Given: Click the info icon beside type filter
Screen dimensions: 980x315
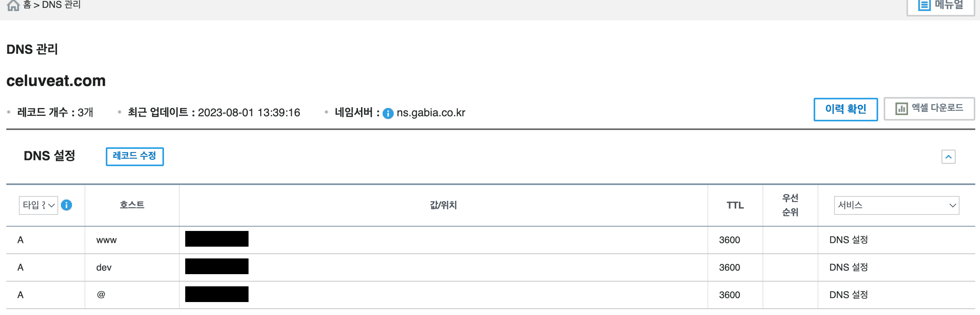Looking at the screenshot, I should point(66,205).
